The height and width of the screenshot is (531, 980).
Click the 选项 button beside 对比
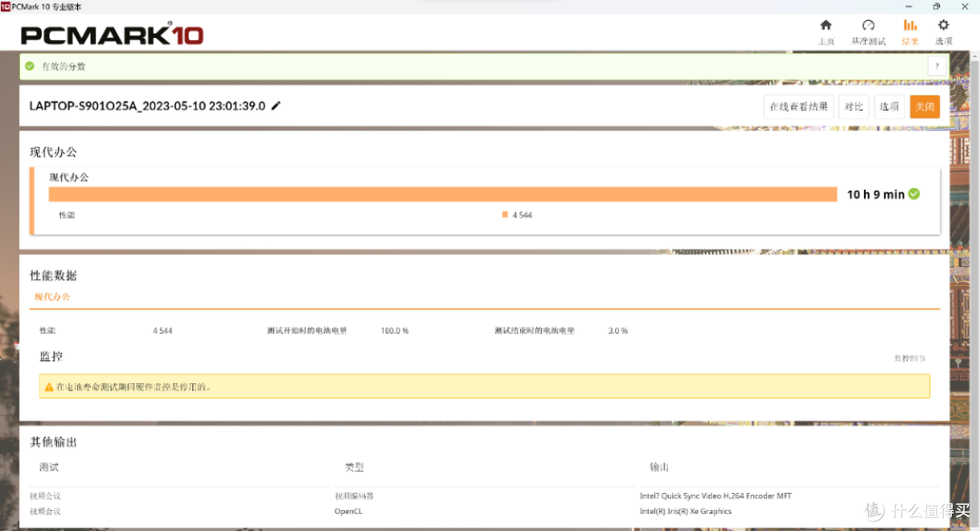click(x=888, y=106)
